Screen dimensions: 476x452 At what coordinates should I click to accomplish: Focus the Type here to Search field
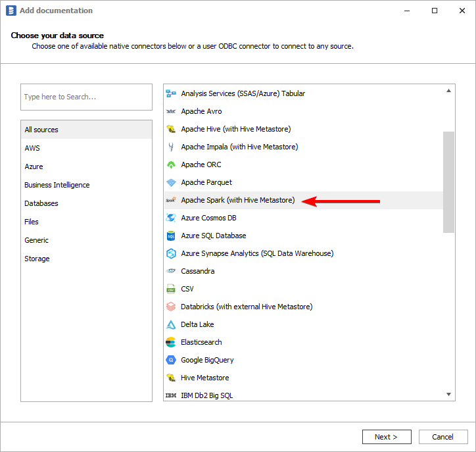pyautogui.click(x=86, y=97)
